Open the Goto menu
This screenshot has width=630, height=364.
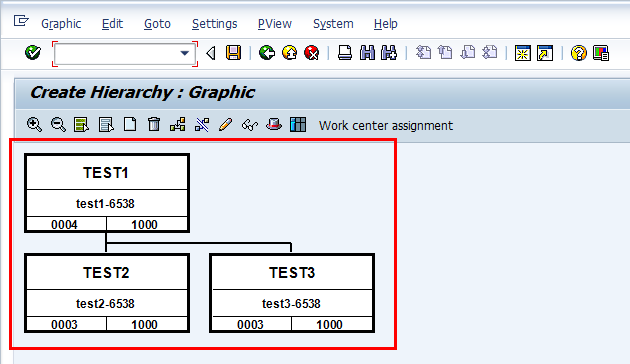tap(157, 24)
